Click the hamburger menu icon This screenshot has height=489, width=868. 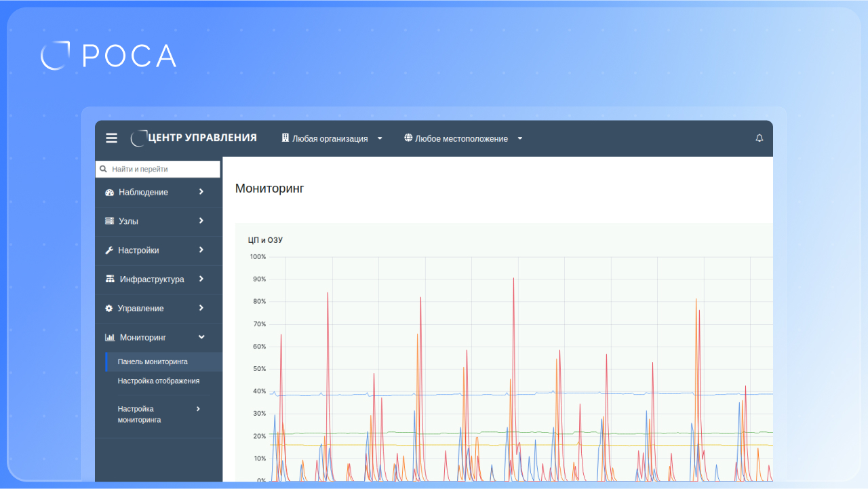pos(111,138)
